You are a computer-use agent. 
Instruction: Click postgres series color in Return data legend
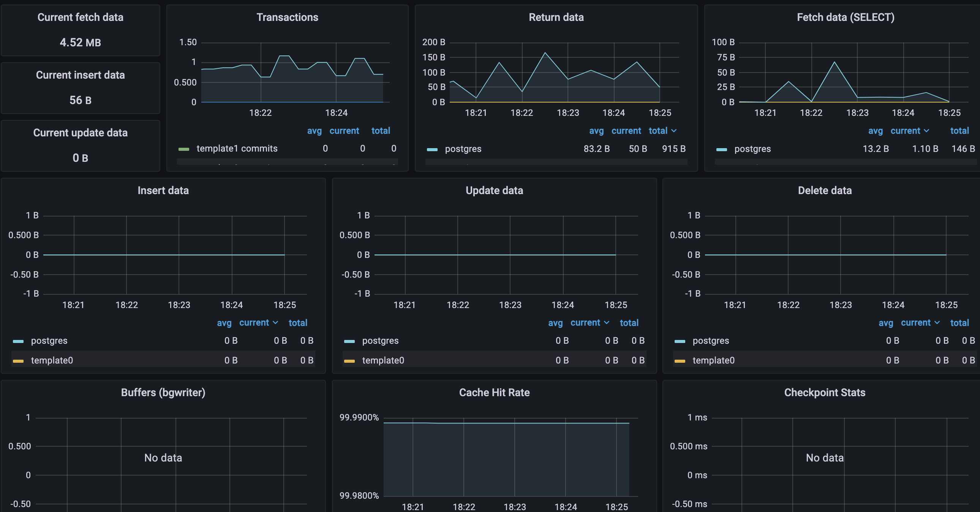[432, 150]
